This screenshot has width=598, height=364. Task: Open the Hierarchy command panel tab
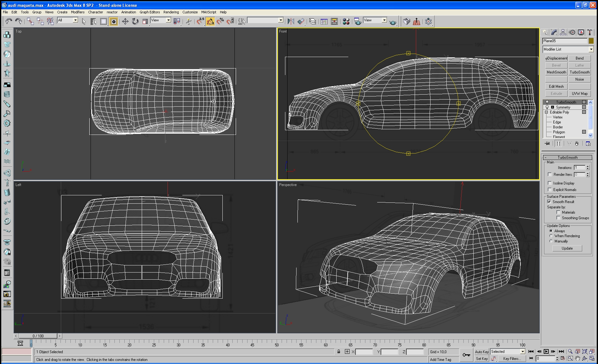click(x=563, y=32)
